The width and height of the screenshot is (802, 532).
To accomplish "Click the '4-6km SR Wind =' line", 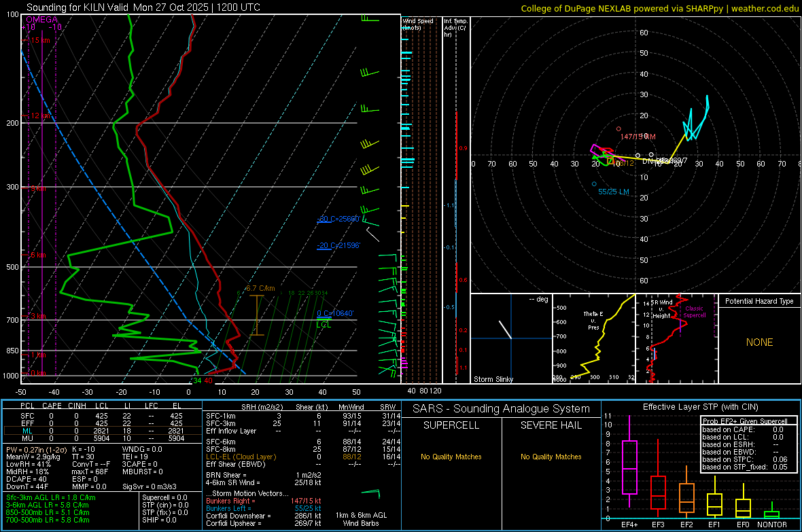I will point(264,483).
